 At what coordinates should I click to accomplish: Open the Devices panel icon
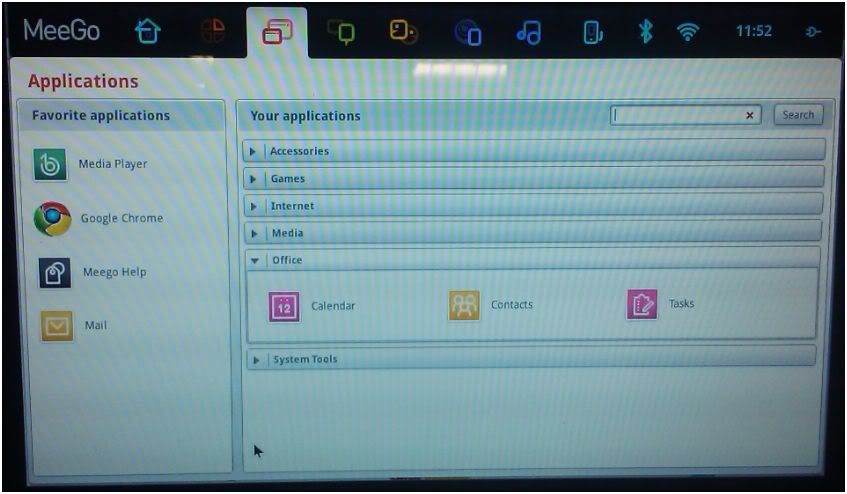click(x=593, y=32)
